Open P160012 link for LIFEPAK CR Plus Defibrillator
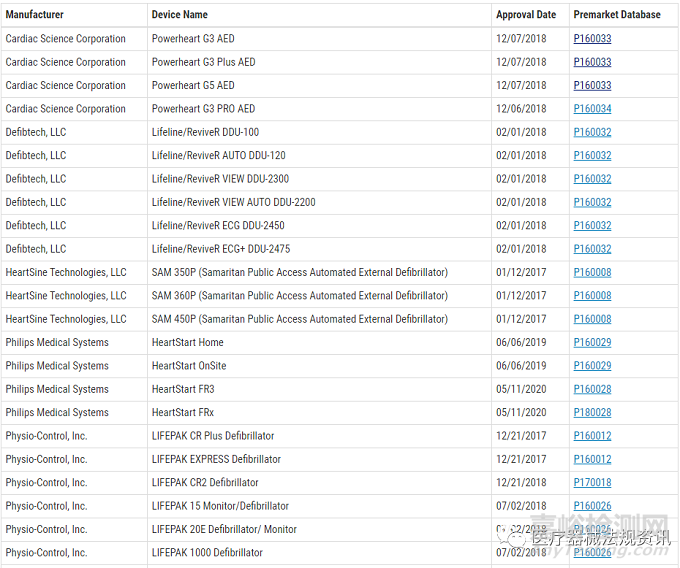680x568 pixels. (x=592, y=436)
